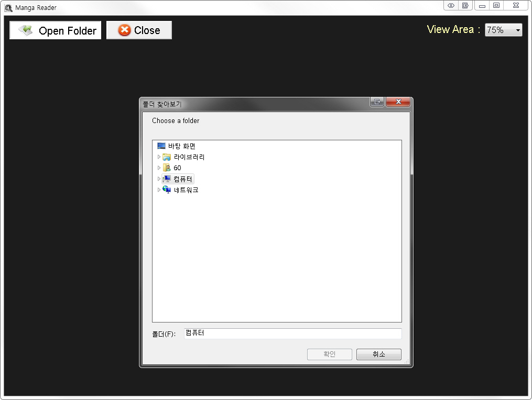532x400 pixels.
Task: Click the dialog resize grip corner
Action: (x=406, y=362)
